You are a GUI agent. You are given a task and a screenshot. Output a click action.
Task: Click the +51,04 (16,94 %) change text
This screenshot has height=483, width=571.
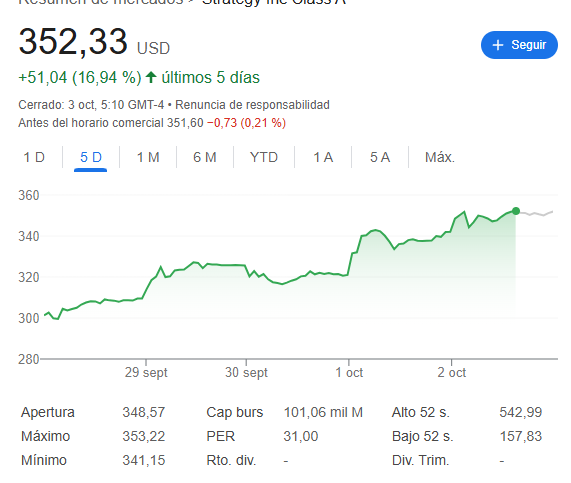pyautogui.click(x=80, y=78)
